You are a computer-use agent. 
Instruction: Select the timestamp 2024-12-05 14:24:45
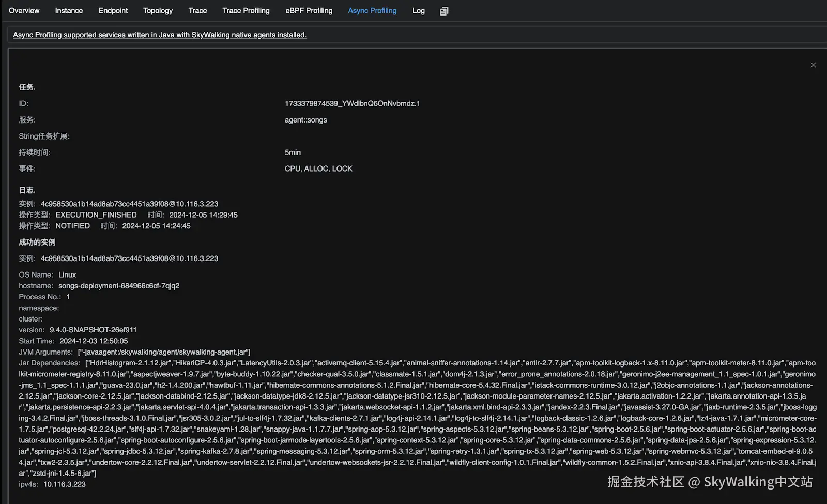157,226
